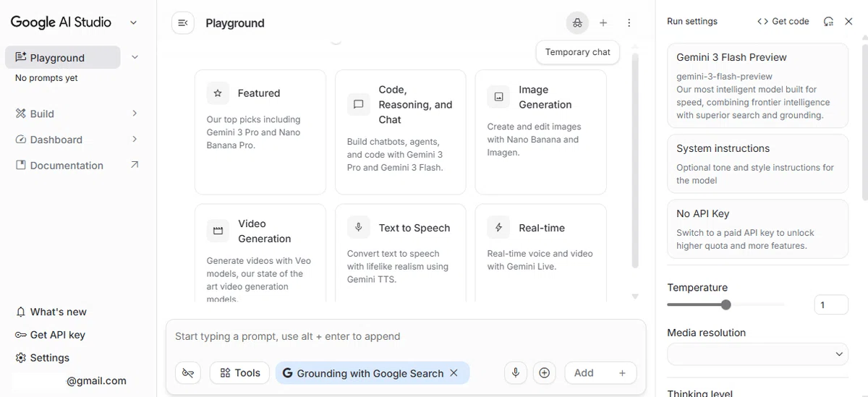Toggle the temporary chat incognito icon
868x397 pixels.
pos(577,23)
